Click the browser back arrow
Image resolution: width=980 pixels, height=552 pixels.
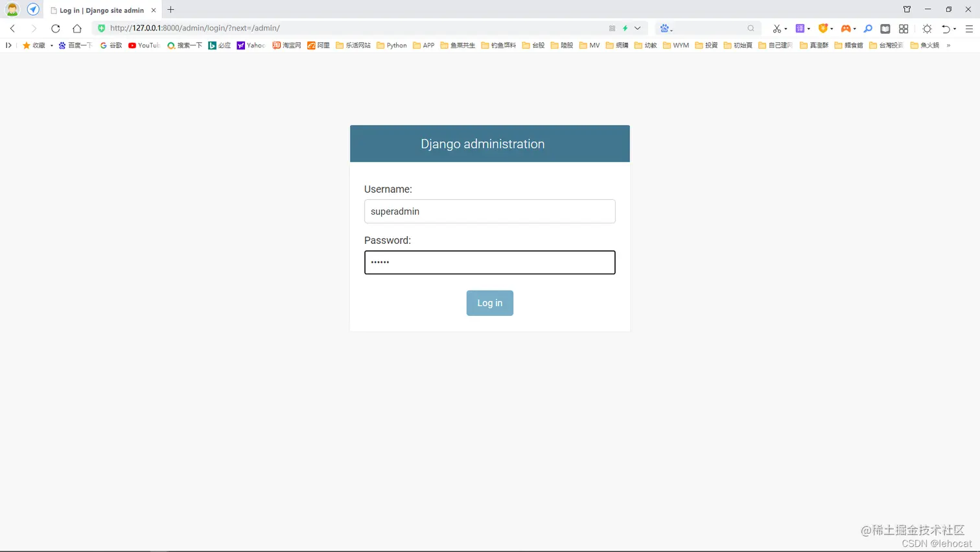pyautogui.click(x=12, y=29)
